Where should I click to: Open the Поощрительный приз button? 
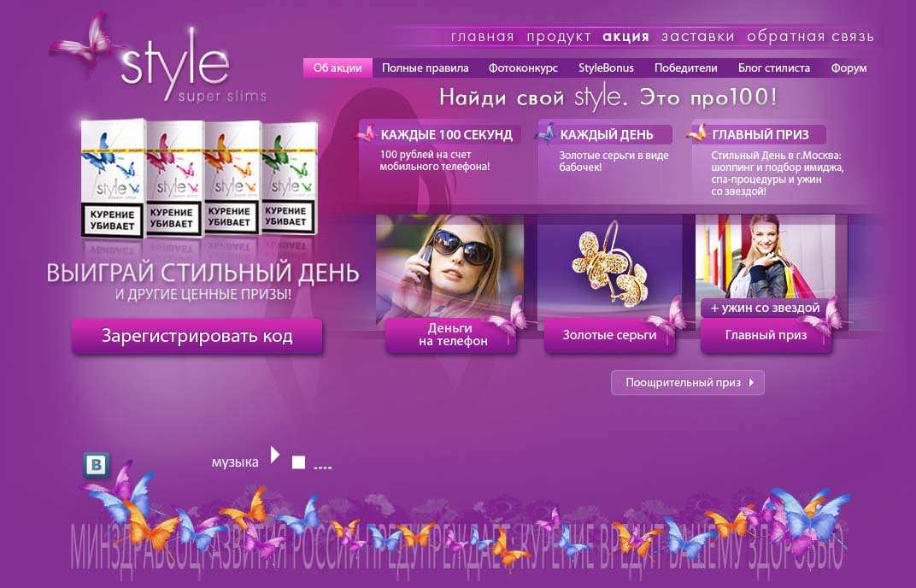point(688,383)
